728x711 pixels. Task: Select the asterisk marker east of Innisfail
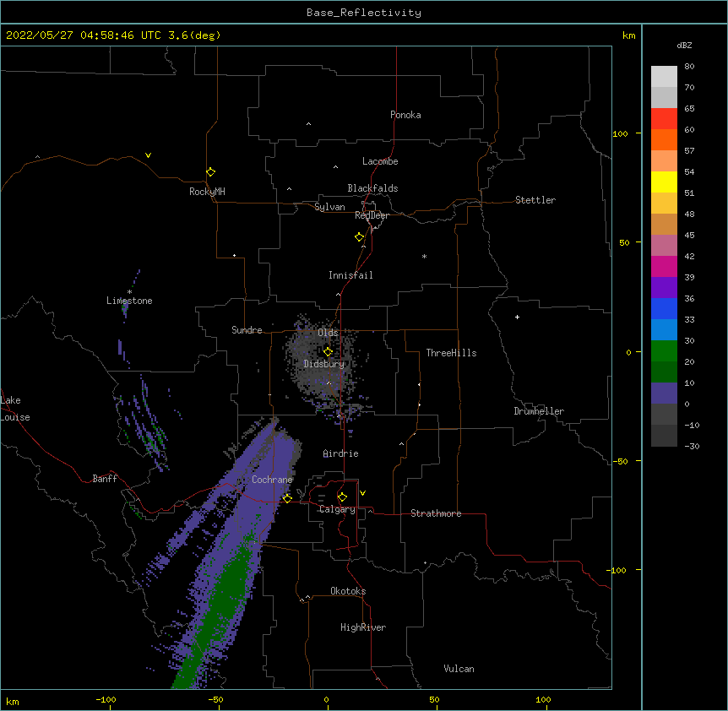pyautogui.click(x=424, y=256)
